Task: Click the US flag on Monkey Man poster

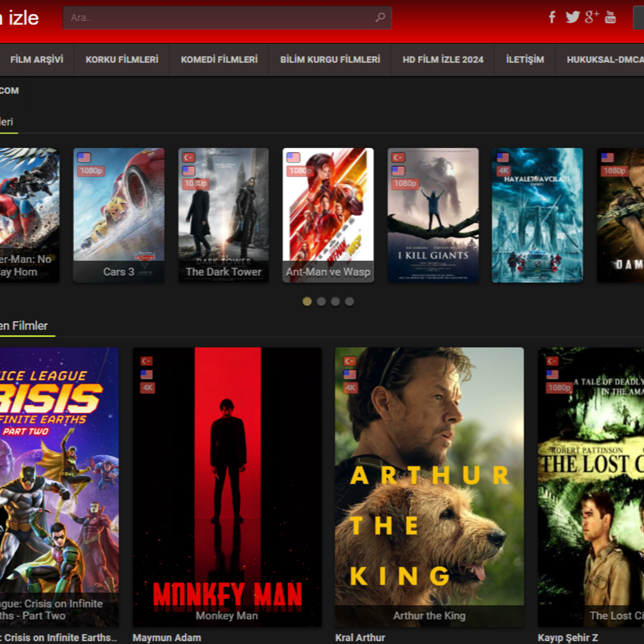Action: click(147, 374)
